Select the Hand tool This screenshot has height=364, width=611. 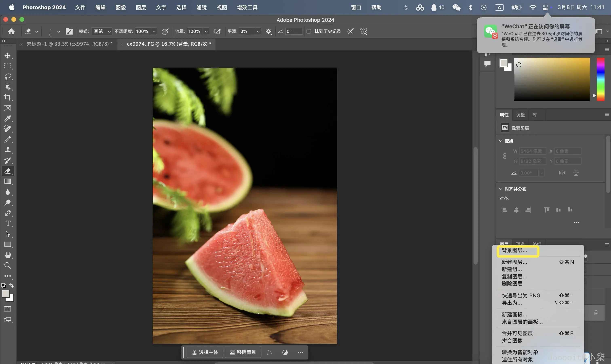point(8,255)
